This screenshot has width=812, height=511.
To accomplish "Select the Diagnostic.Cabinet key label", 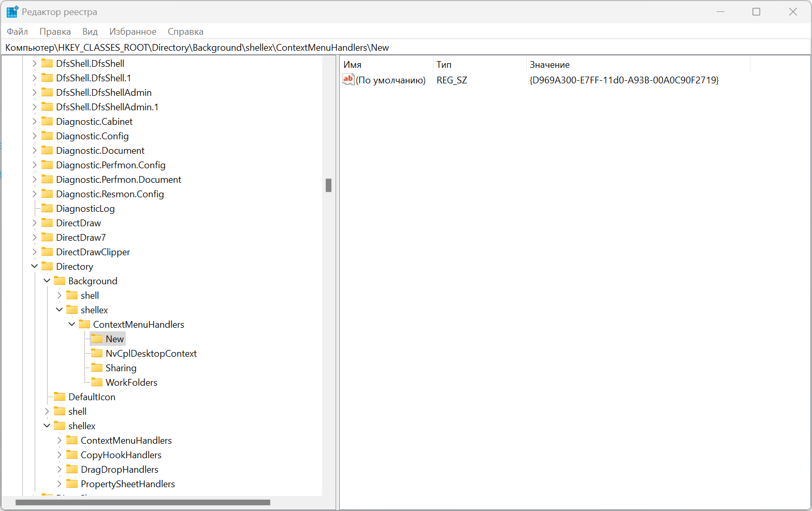I will click(94, 121).
